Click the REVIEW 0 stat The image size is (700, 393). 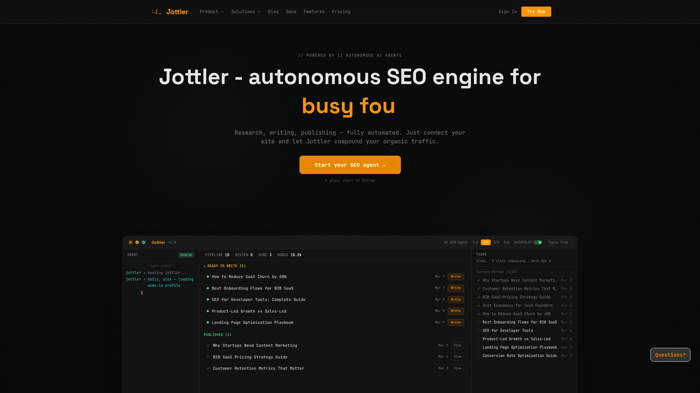(244, 255)
